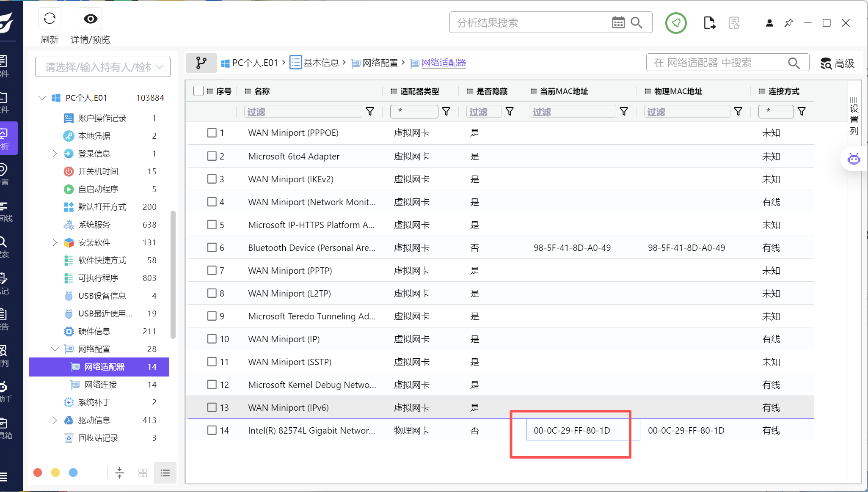Check row 13 WAN Miniport (IPv6)
868x492 pixels.
[212, 407]
